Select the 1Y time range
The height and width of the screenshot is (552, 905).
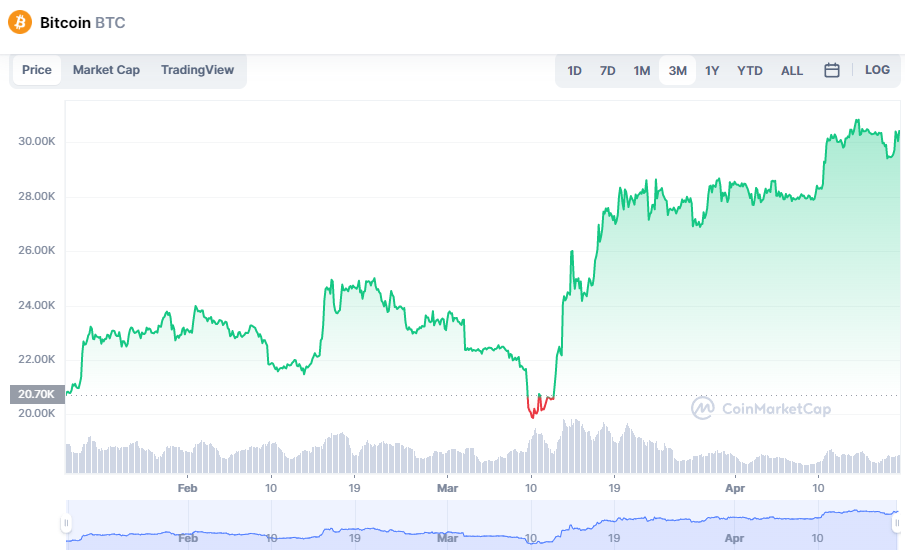712,70
